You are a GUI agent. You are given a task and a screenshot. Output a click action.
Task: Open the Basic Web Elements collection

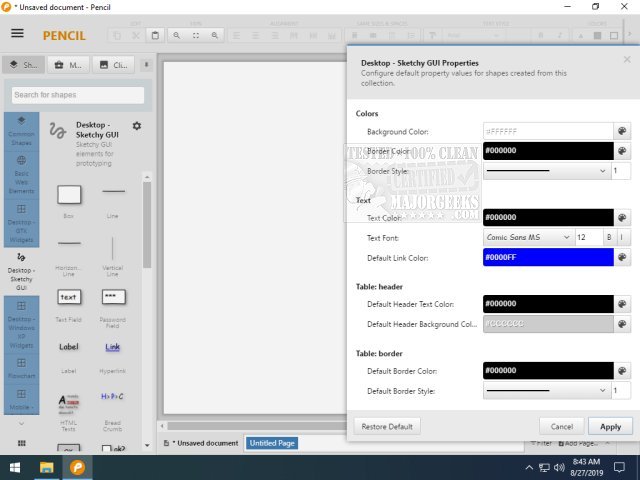22,175
